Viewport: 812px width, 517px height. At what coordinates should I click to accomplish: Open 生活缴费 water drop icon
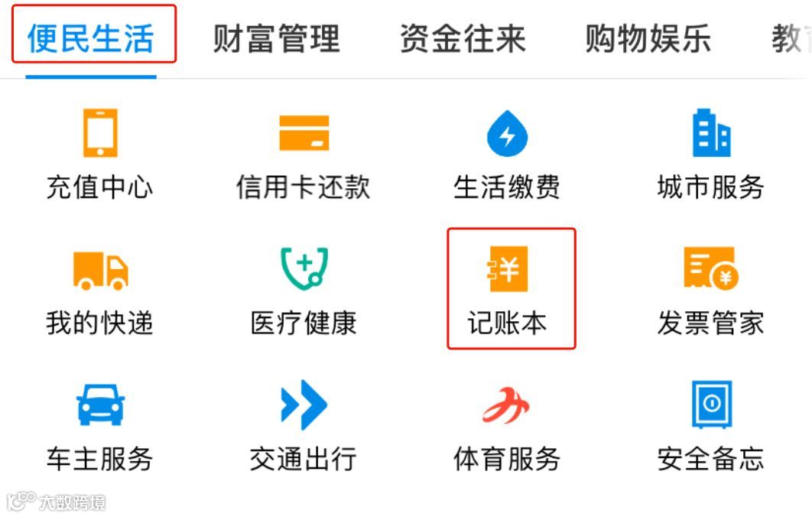(x=507, y=133)
